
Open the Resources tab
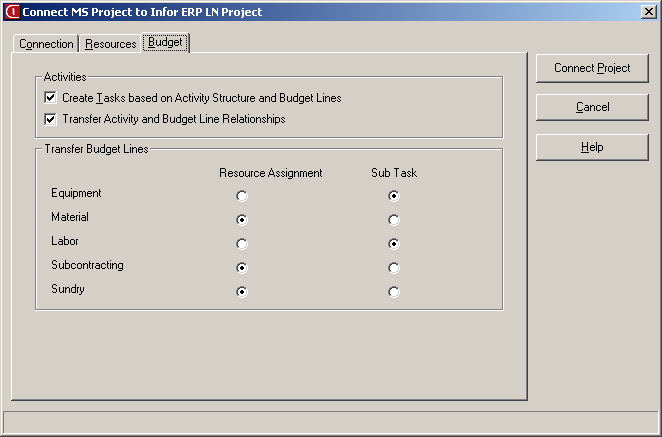[110, 44]
